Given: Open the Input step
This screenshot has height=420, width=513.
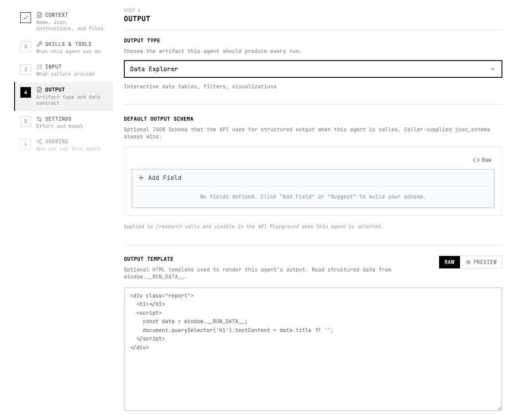Looking at the screenshot, I should tap(64, 70).
